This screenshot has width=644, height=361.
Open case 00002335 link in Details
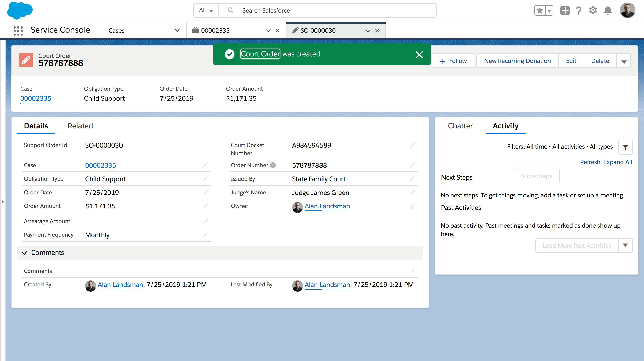[100, 165]
